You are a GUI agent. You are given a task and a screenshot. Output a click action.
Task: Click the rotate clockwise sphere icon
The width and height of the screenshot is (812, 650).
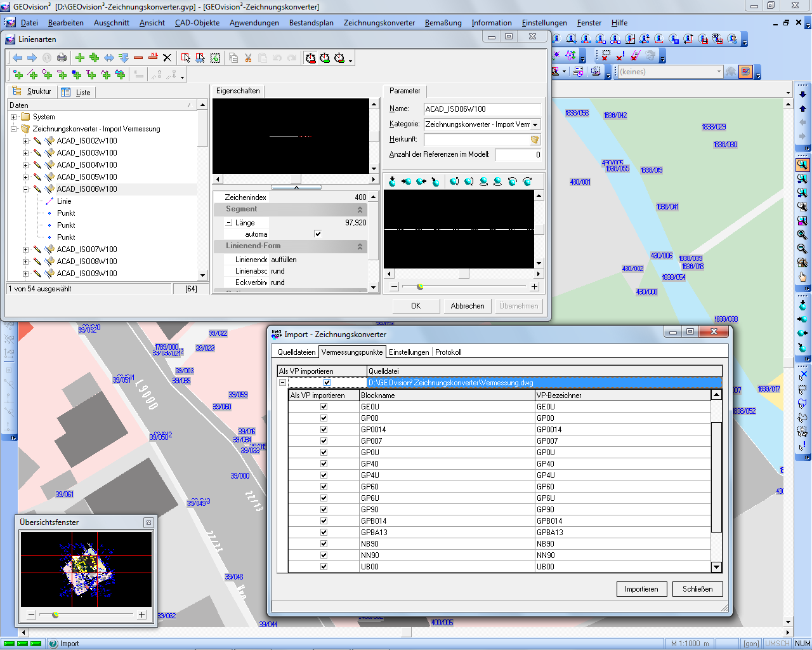pyautogui.click(x=527, y=182)
